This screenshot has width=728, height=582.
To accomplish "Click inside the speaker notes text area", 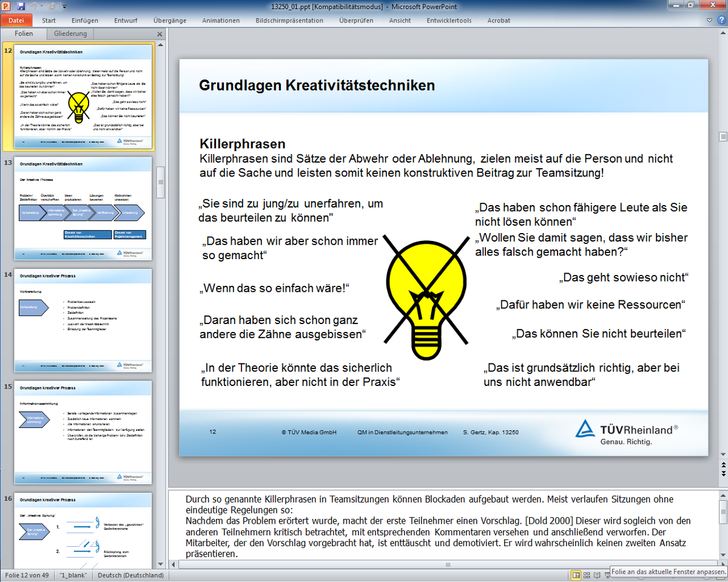I will coord(443,526).
